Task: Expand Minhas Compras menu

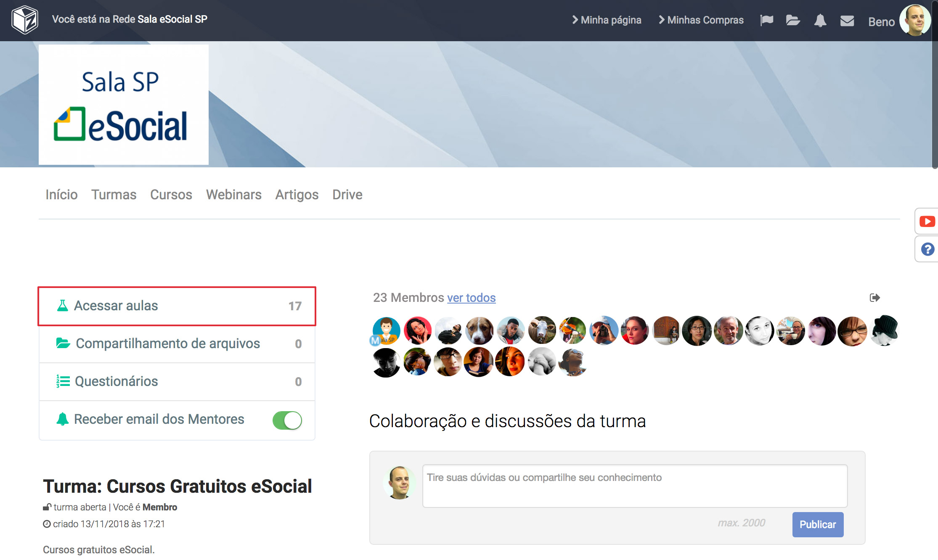Action: 701,20
